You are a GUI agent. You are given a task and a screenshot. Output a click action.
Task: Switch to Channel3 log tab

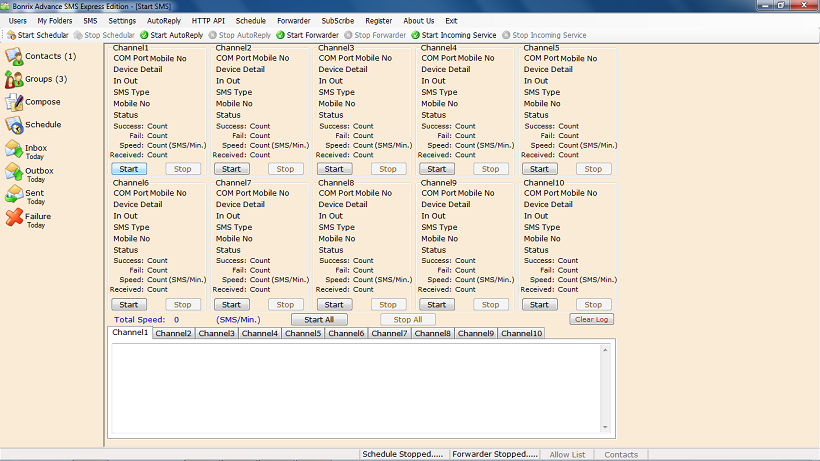tap(217, 333)
